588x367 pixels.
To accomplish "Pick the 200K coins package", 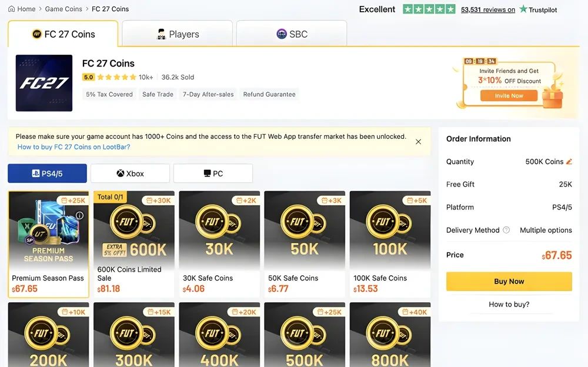I will 48,335.
